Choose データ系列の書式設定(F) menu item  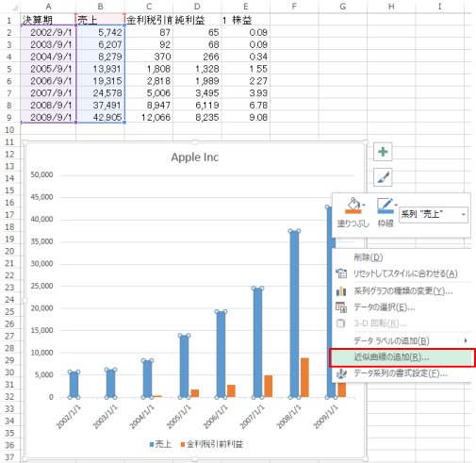402,373
